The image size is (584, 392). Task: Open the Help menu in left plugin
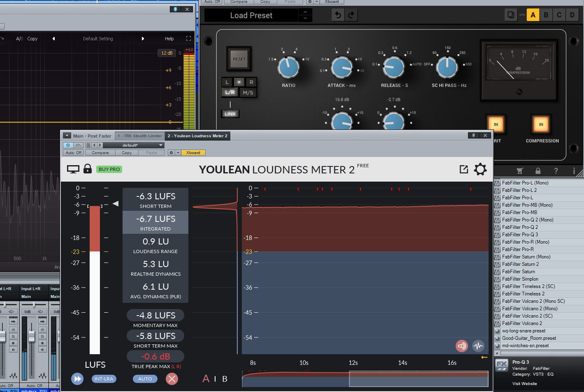coord(169,39)
